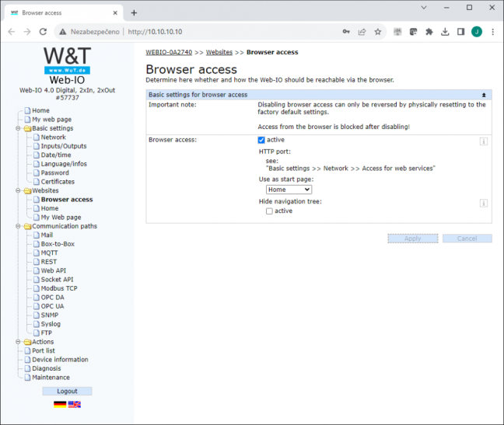Open the Diagnosis page
Screen dimensions: 504x425
tap(47, 368)
